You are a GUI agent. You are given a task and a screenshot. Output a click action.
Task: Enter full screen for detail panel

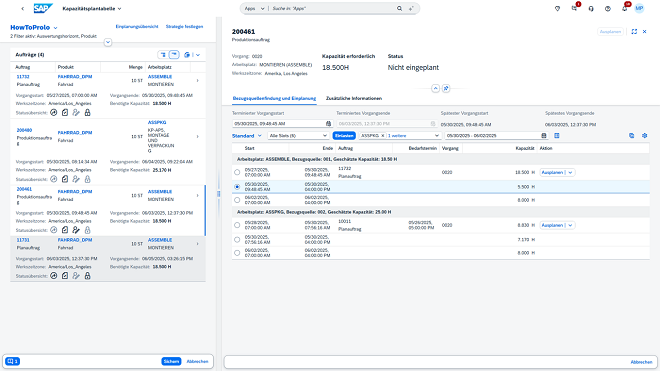(634, 32)
